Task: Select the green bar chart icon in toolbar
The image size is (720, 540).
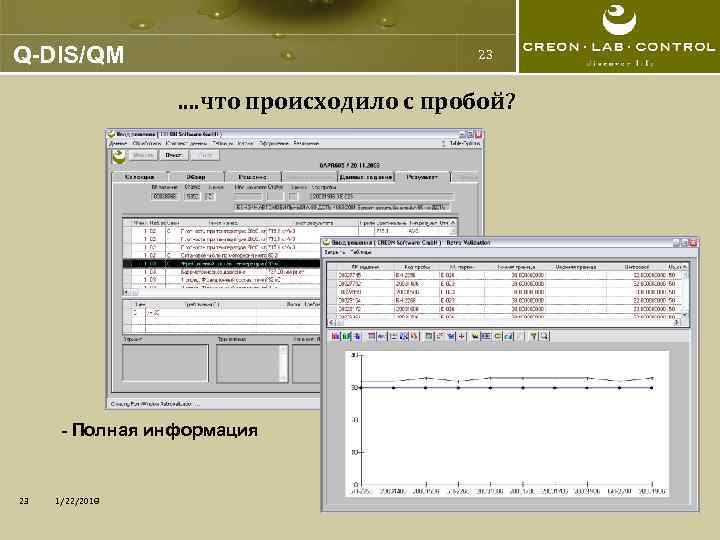Action: click(346, 336)
